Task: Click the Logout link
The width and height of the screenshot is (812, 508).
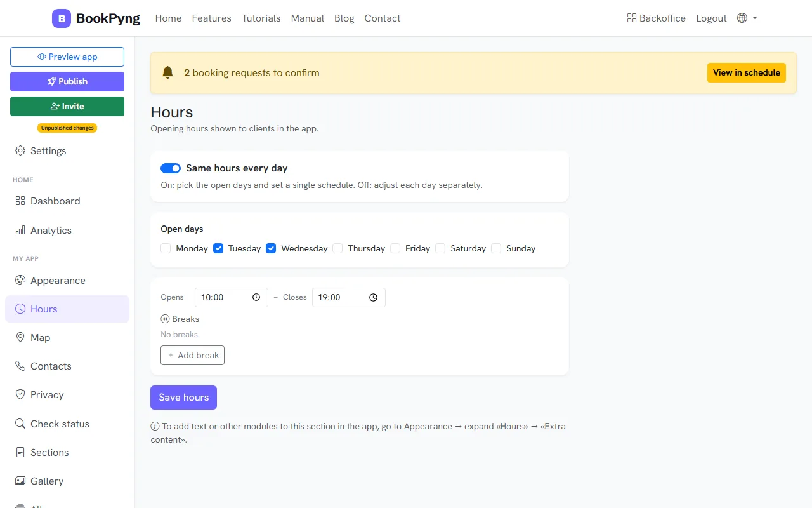Action: pos(711,18)
